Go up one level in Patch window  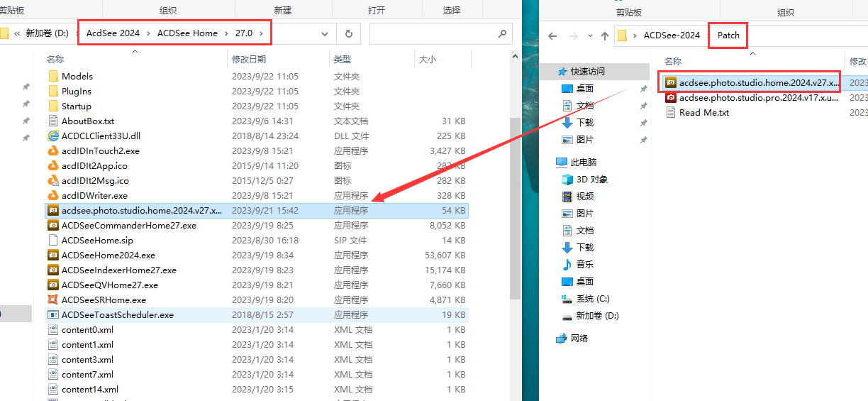(604, 35)
